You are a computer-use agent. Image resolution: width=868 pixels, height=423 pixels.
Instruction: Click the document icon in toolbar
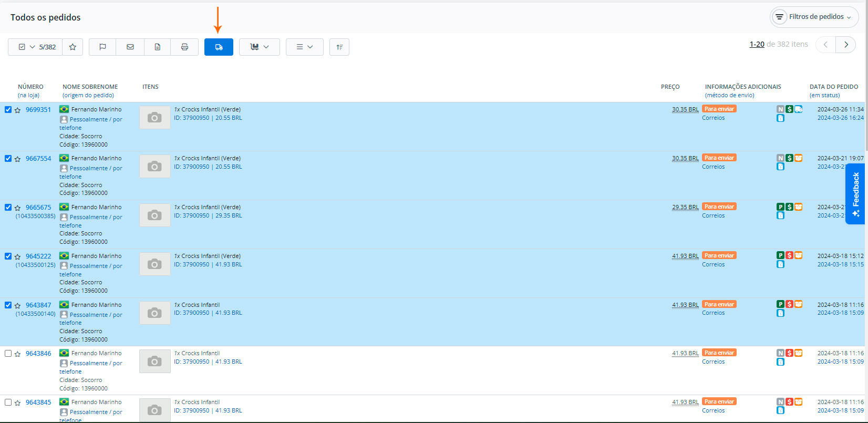[x=158, y=47]
